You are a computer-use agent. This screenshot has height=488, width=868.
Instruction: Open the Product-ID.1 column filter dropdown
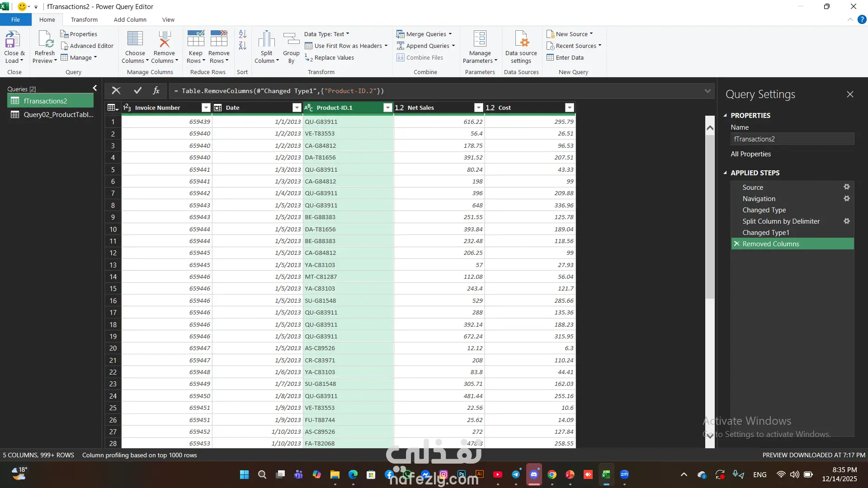[387, 108]
